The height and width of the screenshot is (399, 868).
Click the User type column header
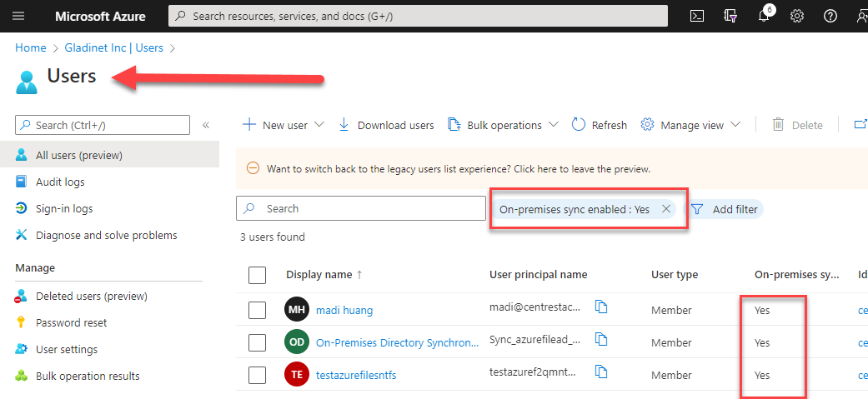pyautogui.click(x=675, y=275)
